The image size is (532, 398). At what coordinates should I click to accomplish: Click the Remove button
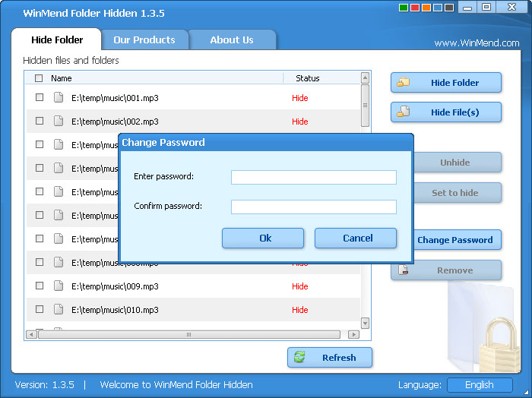point(446,270)
